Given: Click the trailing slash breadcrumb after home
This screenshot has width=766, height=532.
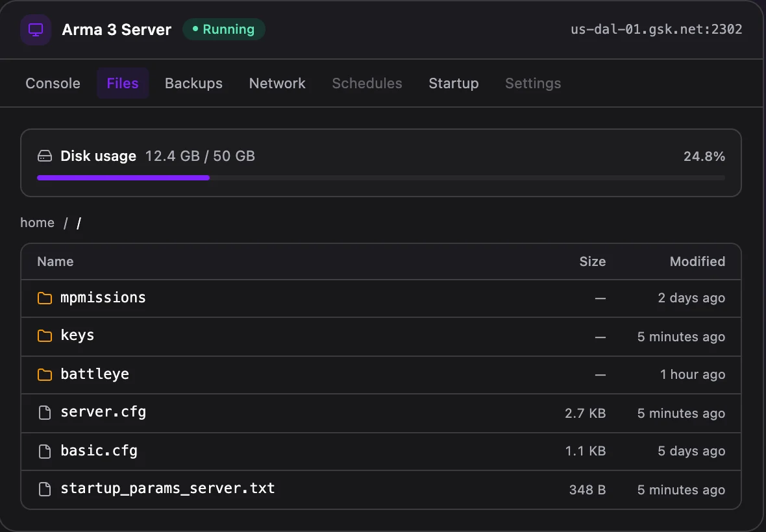Looking at the screenshot, I should point(79,223).
